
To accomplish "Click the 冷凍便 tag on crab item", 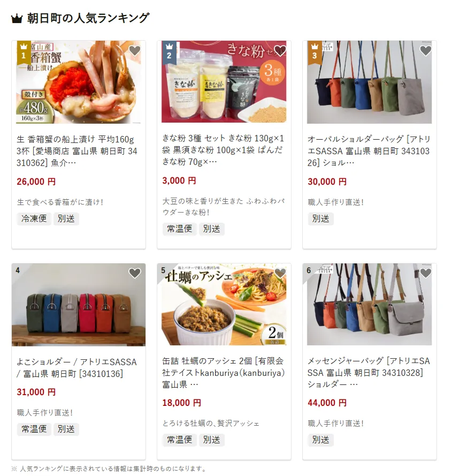I will [34, 218].
